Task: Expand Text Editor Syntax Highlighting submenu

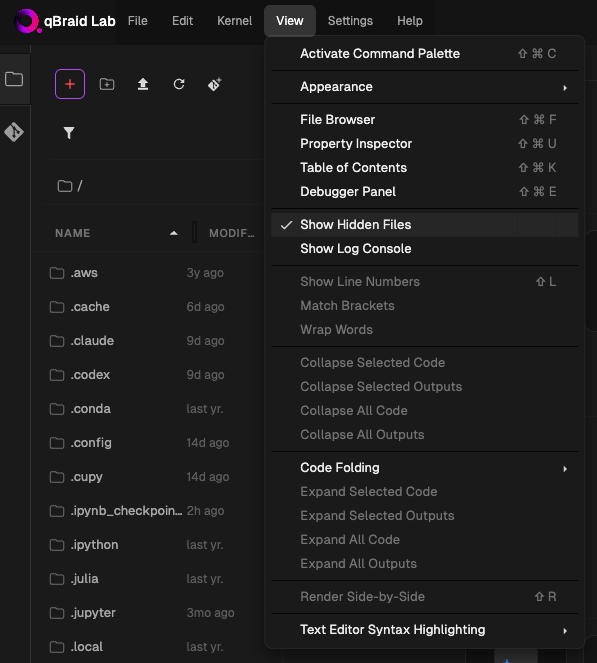Action: (424, 630)
